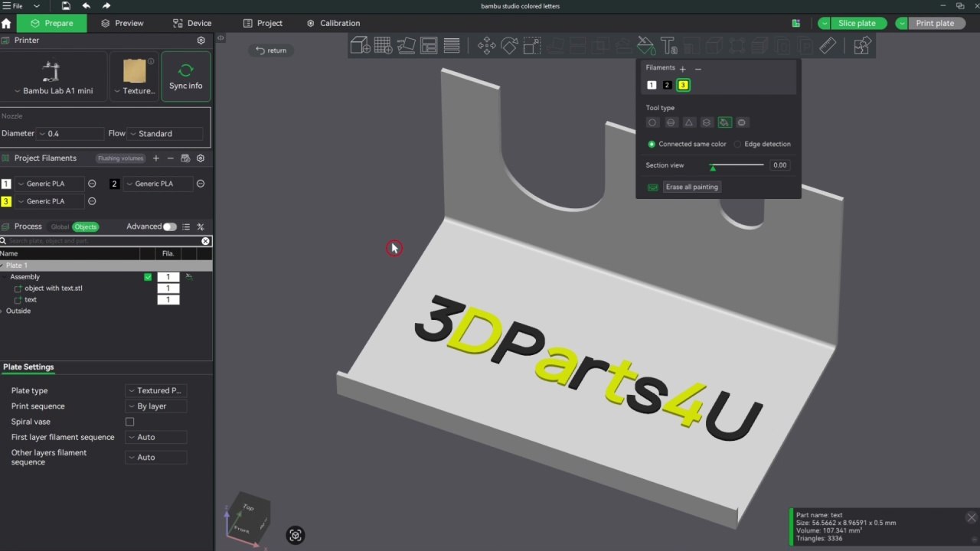Open filament 2 Generic PLA dropdown
The height and width of the screenshot is (551, 980).
click(x=158, y=184)
